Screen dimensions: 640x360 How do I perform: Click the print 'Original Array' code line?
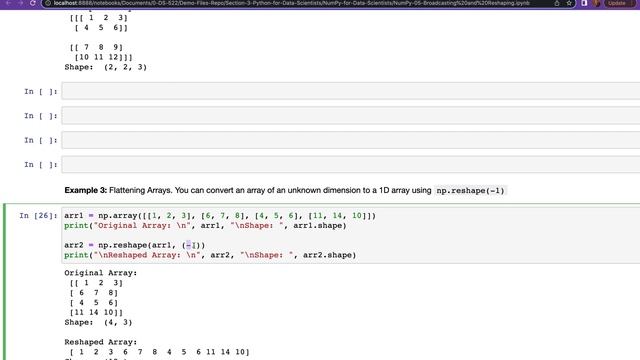(205, 225)
